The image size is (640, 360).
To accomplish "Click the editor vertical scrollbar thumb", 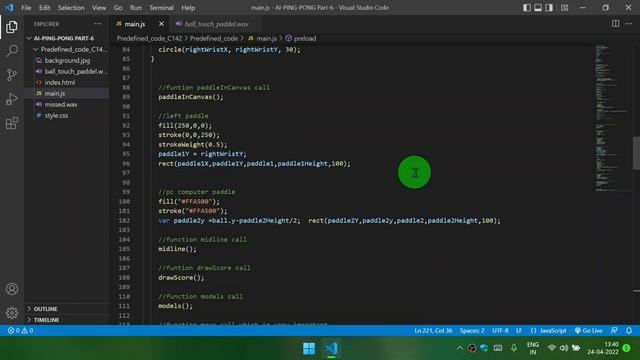I will (636, 153).
